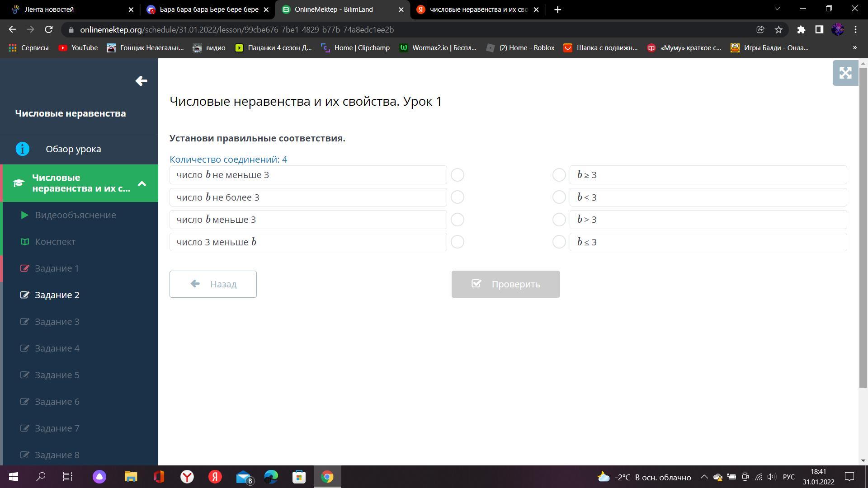Image resolution: width=868 pixels, height=488 pixels.
Task: Bookmark page with star icon
Action: click(778, 30)
